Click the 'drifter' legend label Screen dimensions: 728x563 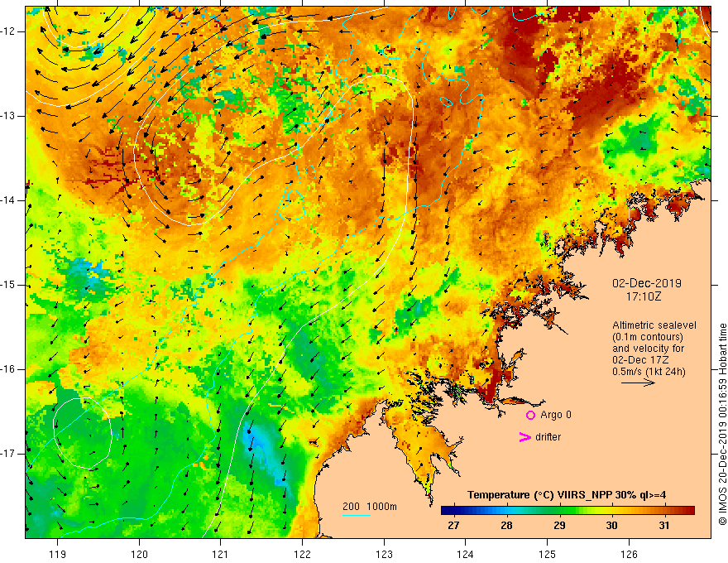(x=548, y=437)
